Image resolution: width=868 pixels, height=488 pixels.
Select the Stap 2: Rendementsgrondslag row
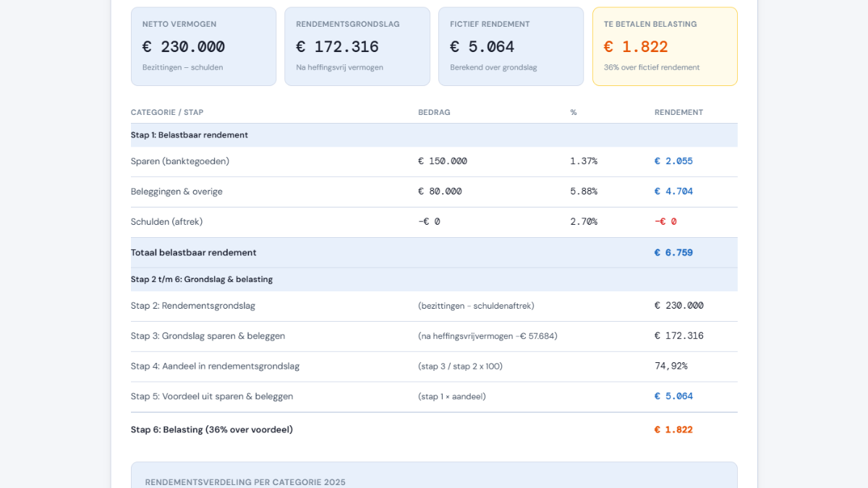coord(193,306)
